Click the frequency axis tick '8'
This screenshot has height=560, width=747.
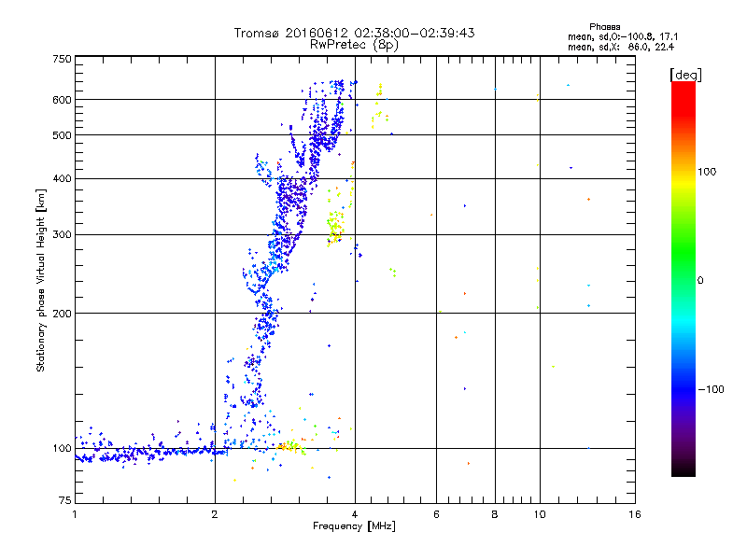495,514
